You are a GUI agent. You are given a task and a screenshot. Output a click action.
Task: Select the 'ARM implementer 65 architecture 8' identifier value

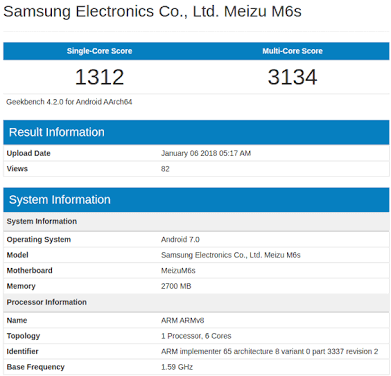[269, 352]
